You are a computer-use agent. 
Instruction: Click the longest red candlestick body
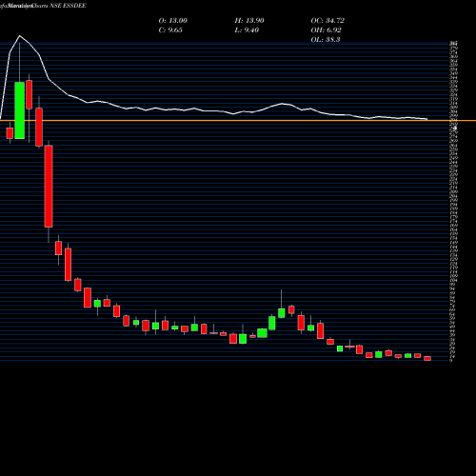(x=49, y=187)
